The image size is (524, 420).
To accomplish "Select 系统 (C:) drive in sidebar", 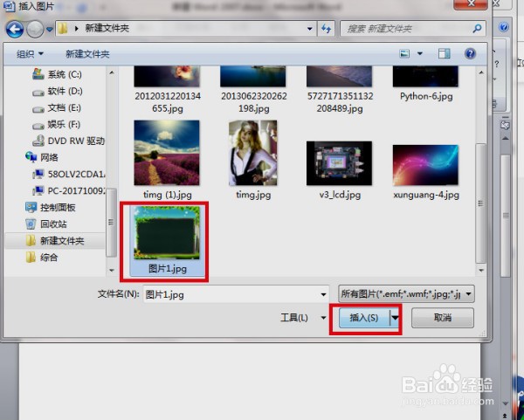I will (x=57, y=74).
